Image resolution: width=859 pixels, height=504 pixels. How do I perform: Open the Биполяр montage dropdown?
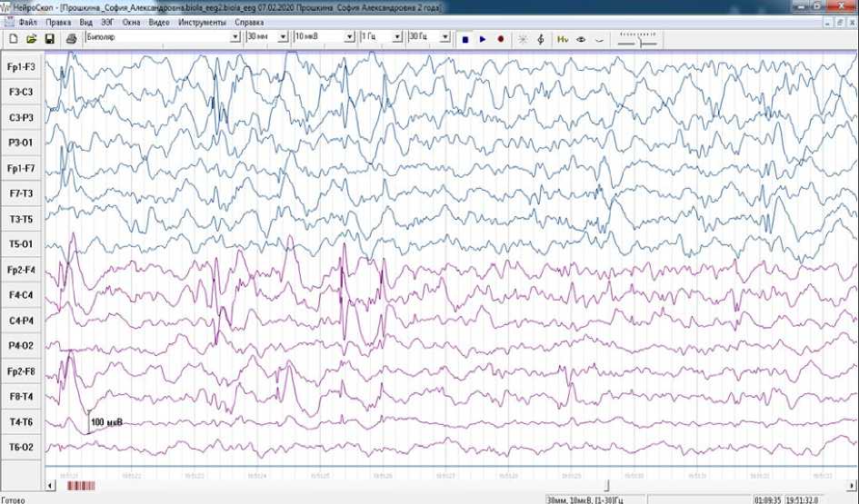pos(236,37)
